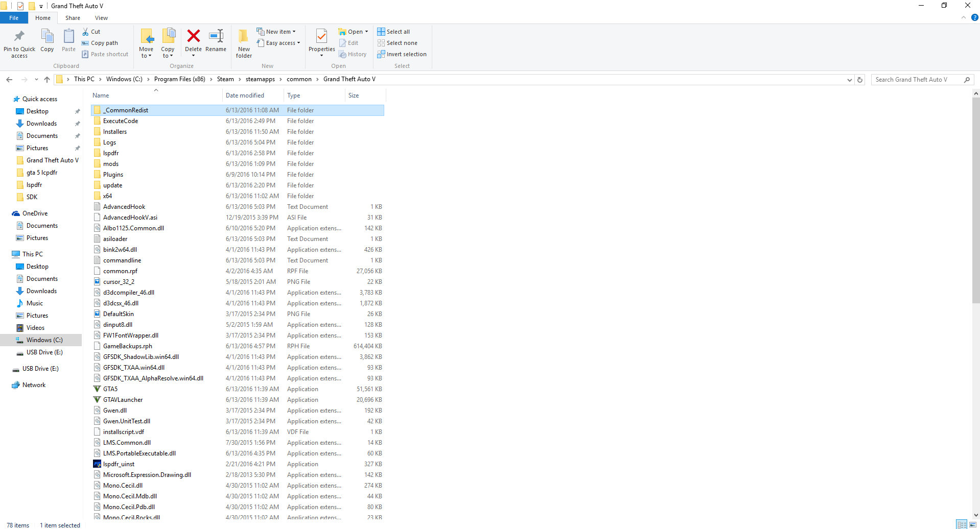Click the scroll down arrow of file list
The width and height of the screenshot is (980, 529).
(976, 515)
